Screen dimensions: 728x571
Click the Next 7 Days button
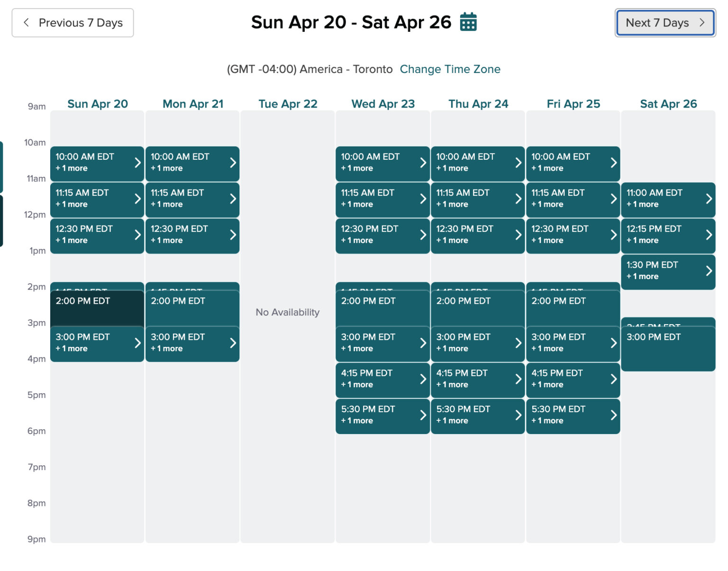coord(665,23)
